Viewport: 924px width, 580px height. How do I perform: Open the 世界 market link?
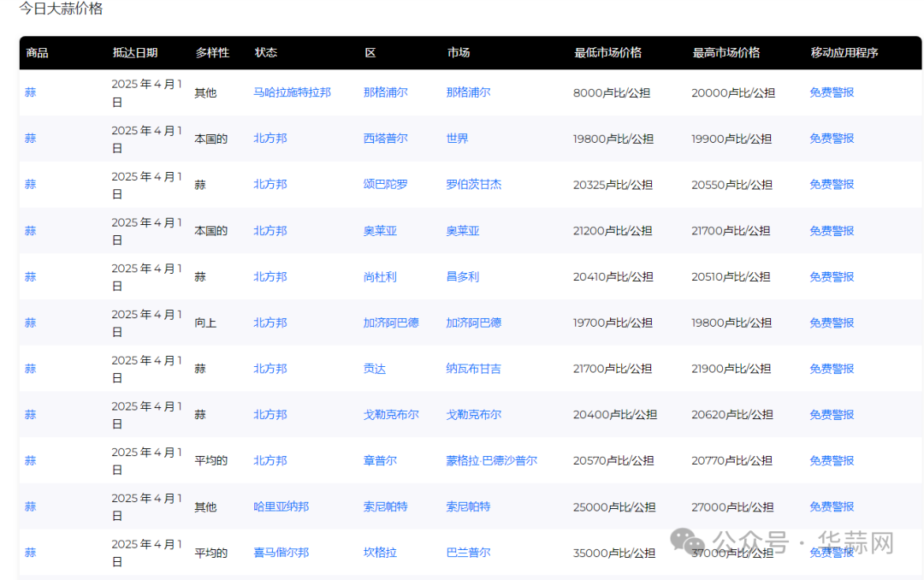[x=457, y=139]
